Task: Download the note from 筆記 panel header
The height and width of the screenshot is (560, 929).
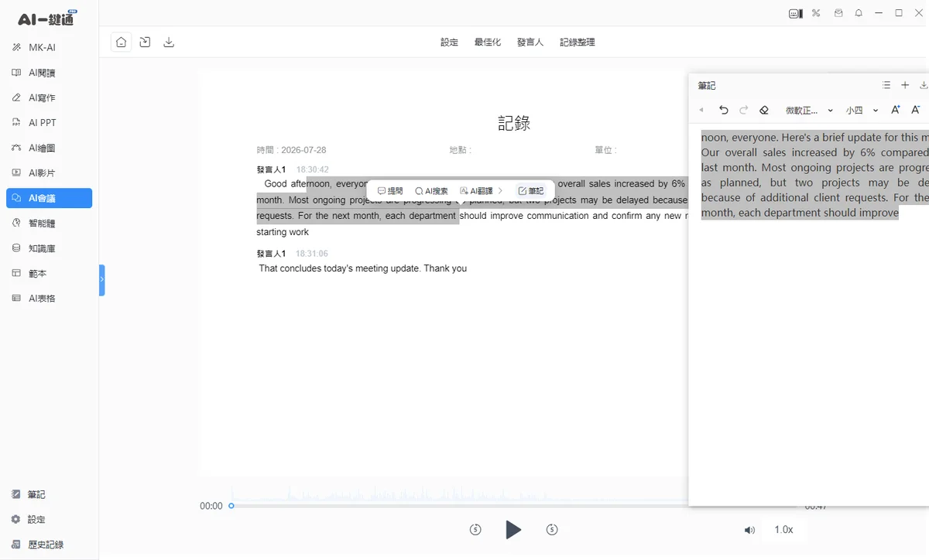Action: pos(924,85)
